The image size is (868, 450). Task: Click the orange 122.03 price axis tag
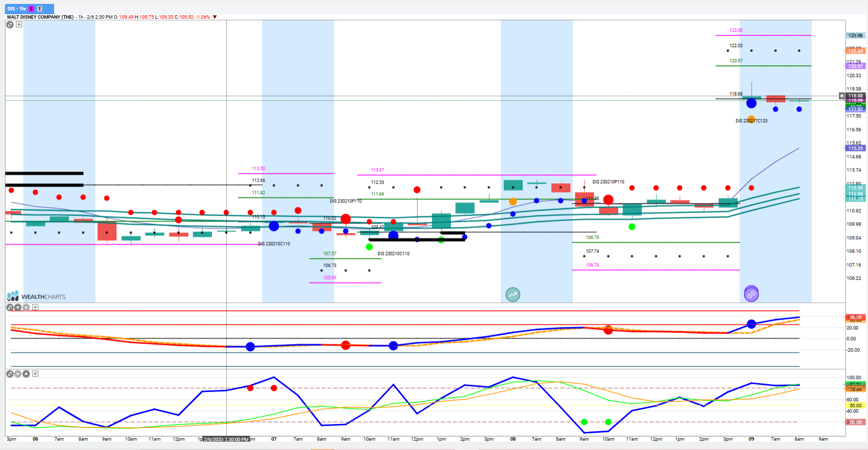pos(855,51)
